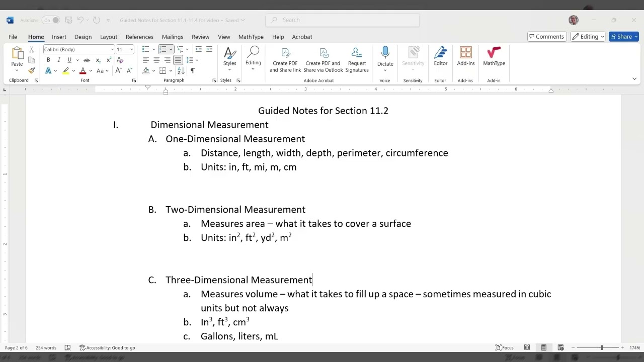The width and height of the screenshot is (644, 362).
Task: Toggle show paragraph marks
Action: [x=192, y=71]
